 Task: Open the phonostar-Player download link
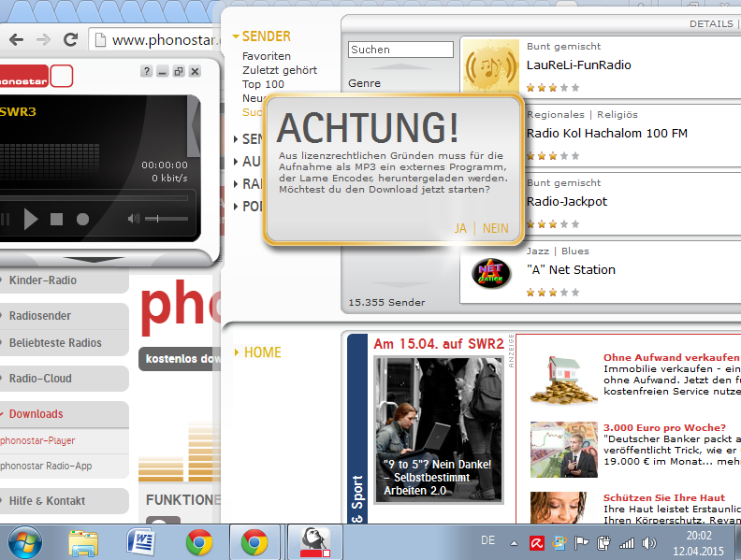click(x=37, y=440)
